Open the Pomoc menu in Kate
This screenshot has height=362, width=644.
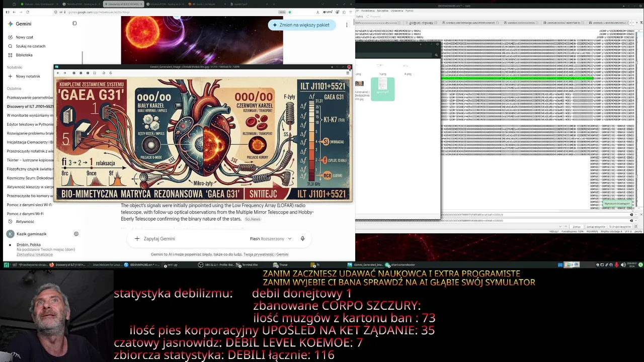pyautogui.click(x=410, y=11)
